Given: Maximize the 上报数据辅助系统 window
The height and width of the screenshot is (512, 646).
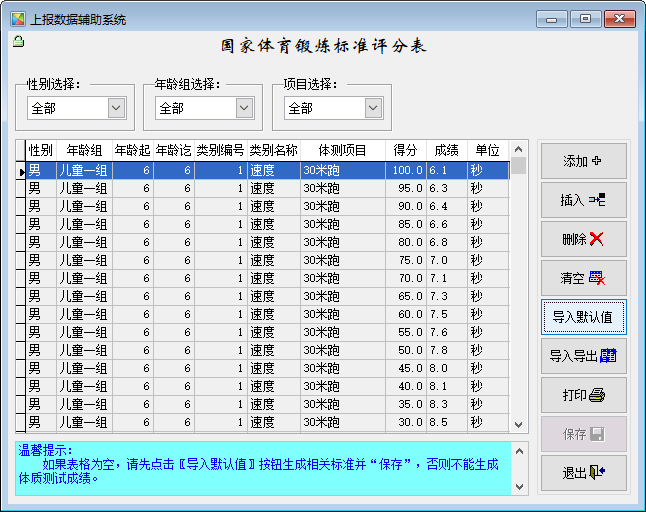Looking at the screenshot, I should pos(585,19).
